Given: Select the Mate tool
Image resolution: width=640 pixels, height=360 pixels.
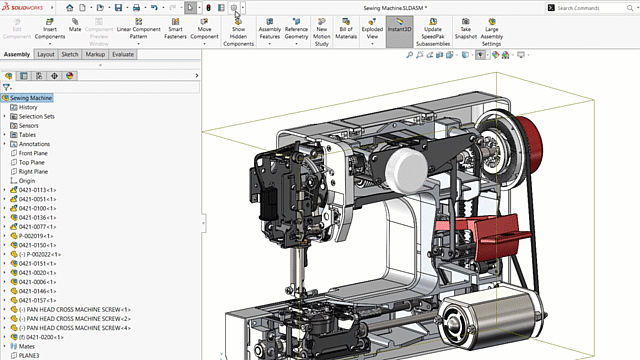Looking at the screenshot, I should (x=75, y=25).
